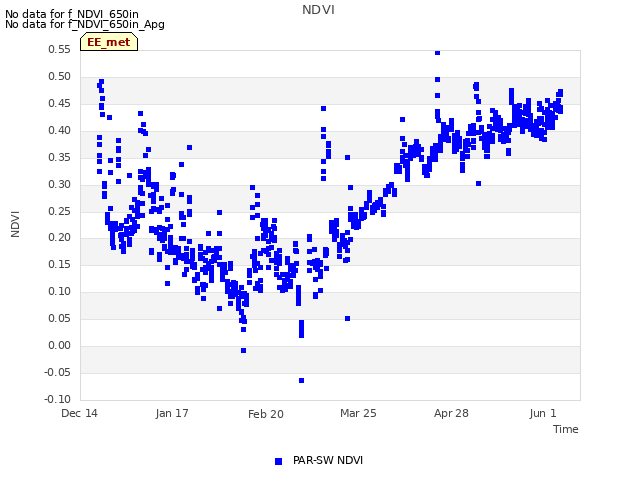Select the Apr 28 x-axis tick label
Viewport: 640px width, 480px height.
(x=451, y=413)
